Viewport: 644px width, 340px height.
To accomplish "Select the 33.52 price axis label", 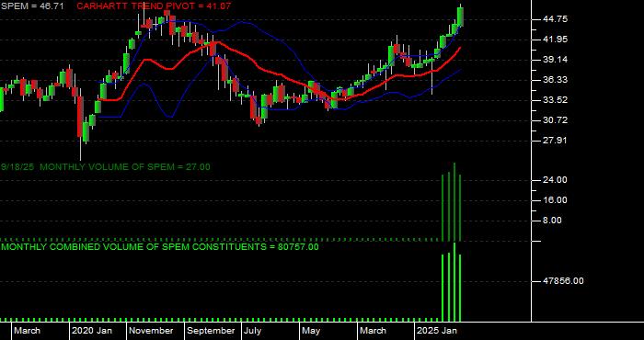I will point(555,99).
